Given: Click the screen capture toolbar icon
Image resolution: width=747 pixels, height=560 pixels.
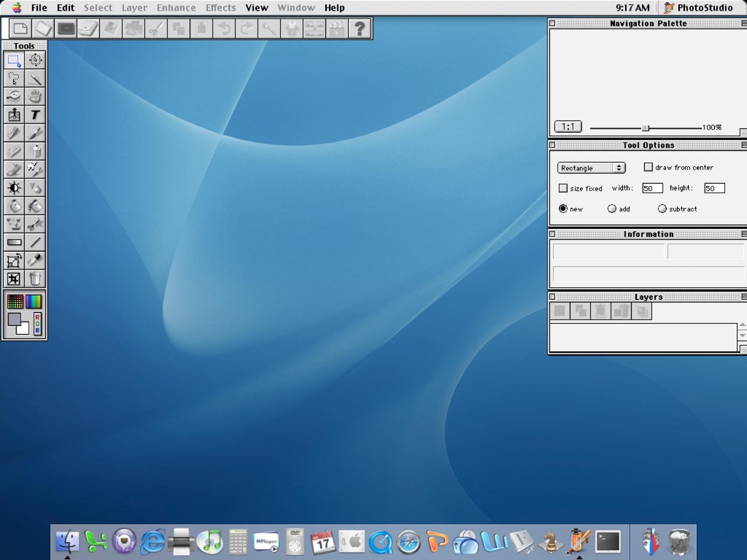Looking at the screenshot, I should pos(66,28).
